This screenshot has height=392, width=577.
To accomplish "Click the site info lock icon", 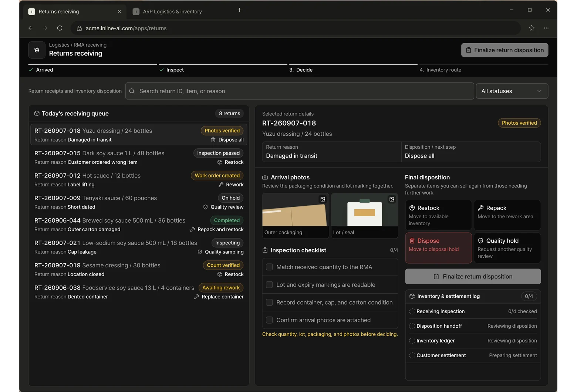I will tap(79, 28).
